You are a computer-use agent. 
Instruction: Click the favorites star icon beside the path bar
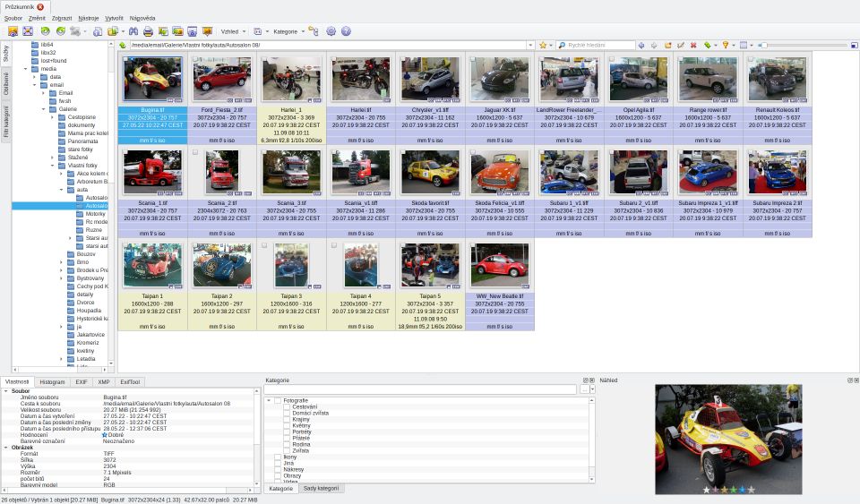(x=543, y=45)
